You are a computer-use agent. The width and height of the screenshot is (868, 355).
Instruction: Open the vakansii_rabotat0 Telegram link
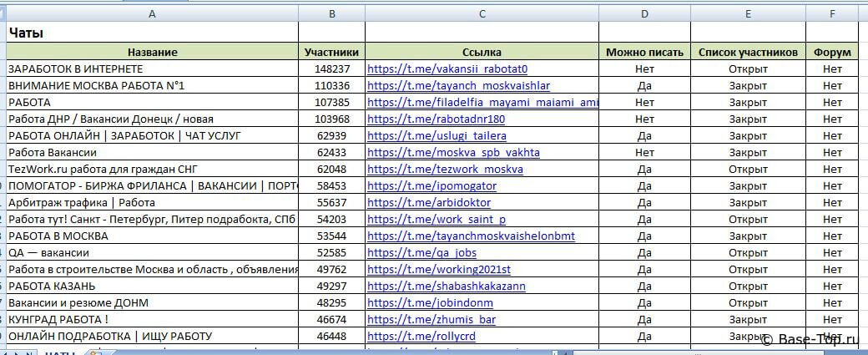(x=447, y=68)
